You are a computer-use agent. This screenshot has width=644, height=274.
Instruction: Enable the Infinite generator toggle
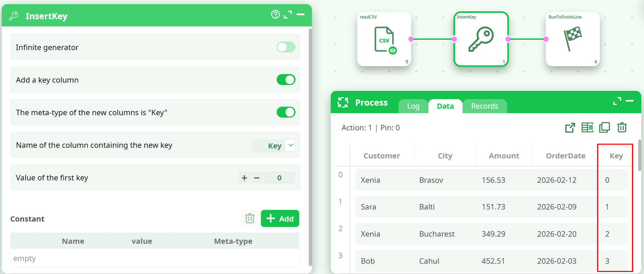[x=286, y=47]
